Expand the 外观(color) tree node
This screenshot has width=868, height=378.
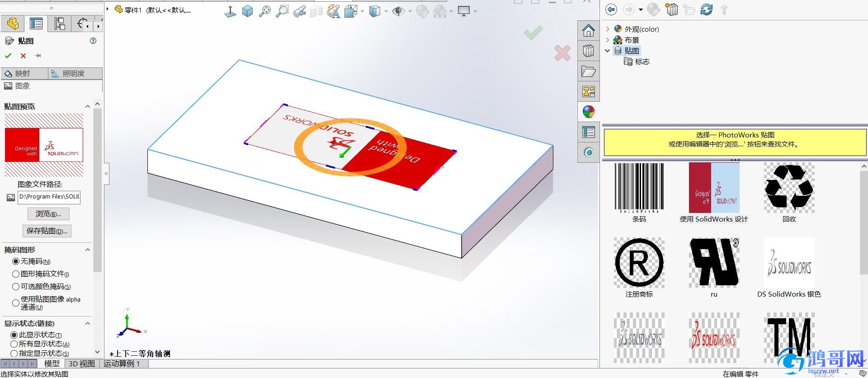coord(608,29)
